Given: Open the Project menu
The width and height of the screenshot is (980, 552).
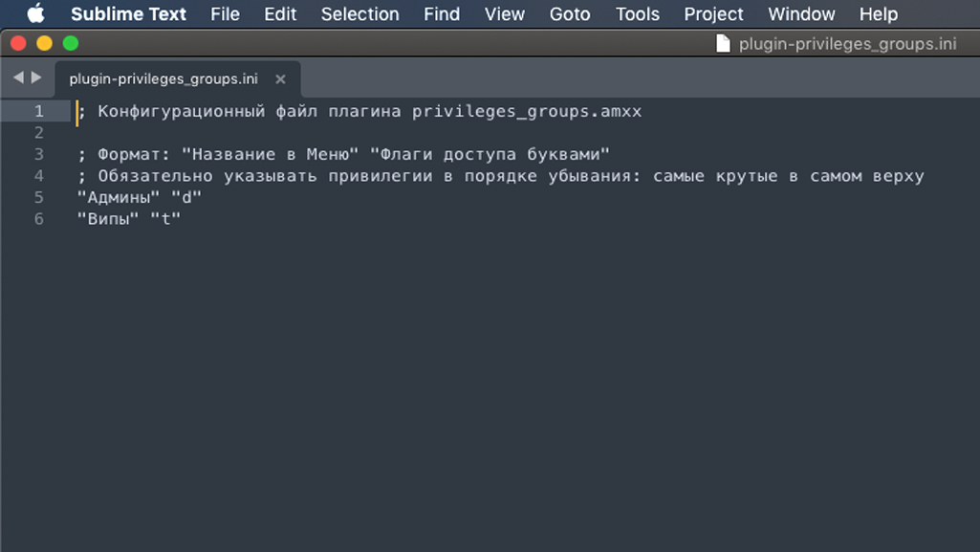Looking at the screenshot, I should tap(713, 13).
